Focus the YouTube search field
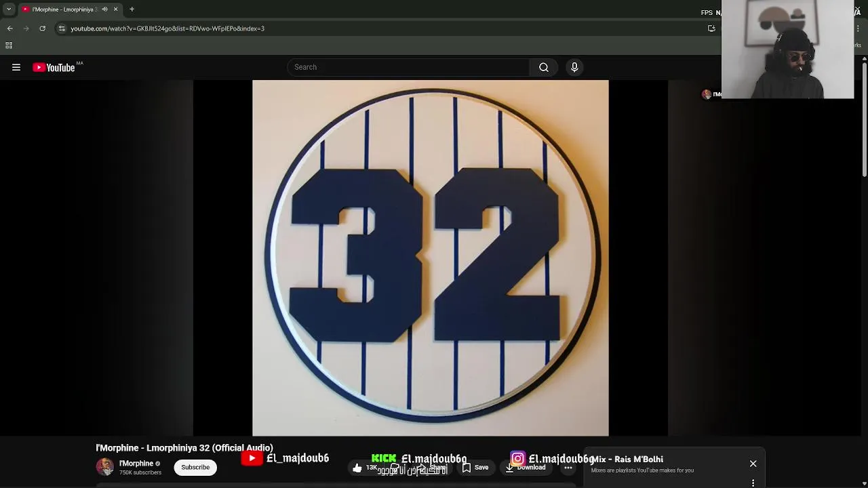The height and width of the screenshot is (488, 868). [408, 67]
